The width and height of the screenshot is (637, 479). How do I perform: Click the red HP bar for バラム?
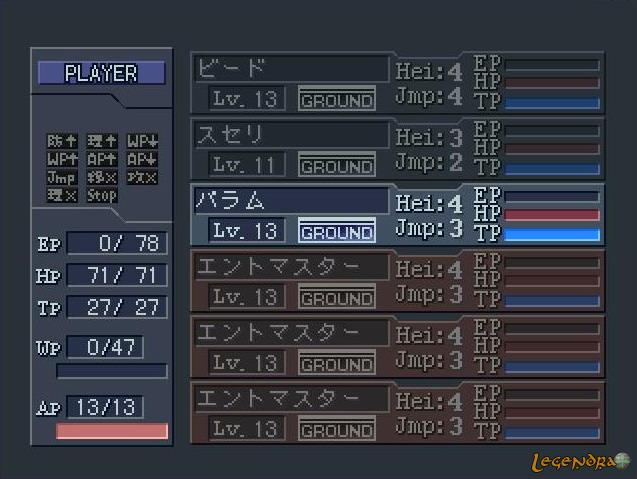click(552, 215)
